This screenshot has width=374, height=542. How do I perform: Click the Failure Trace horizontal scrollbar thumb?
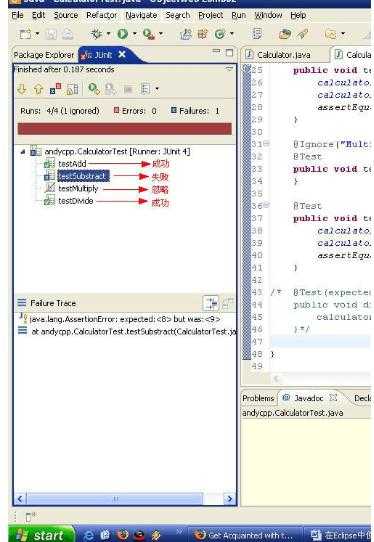(x=115, y=498)
